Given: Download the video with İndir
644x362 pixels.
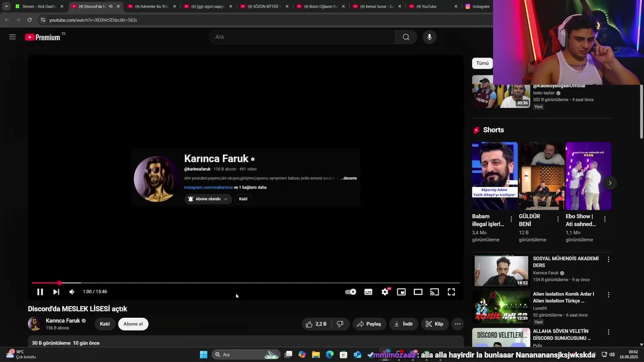Looking at the screenshot, I should (404, 324).
